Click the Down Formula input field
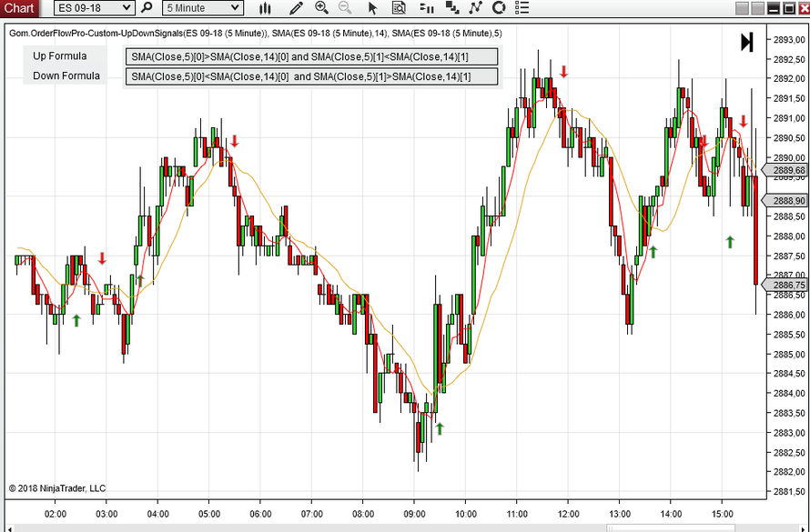 pos(311,76)
